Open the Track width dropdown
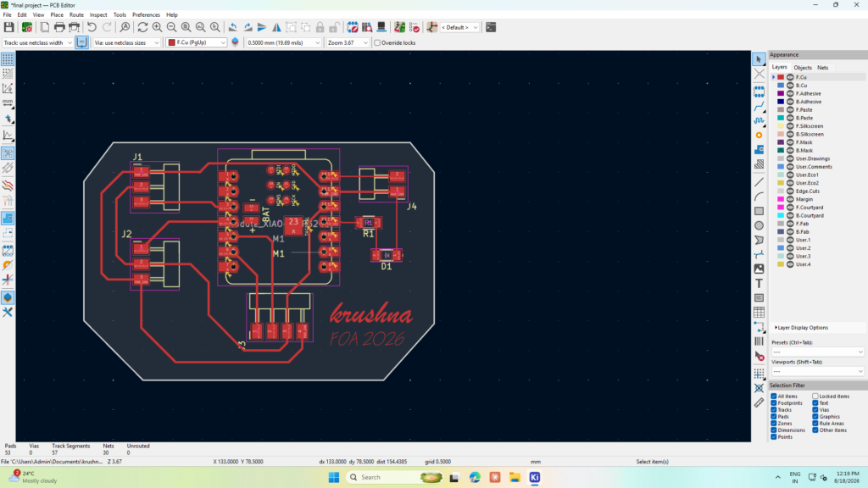 37,42
